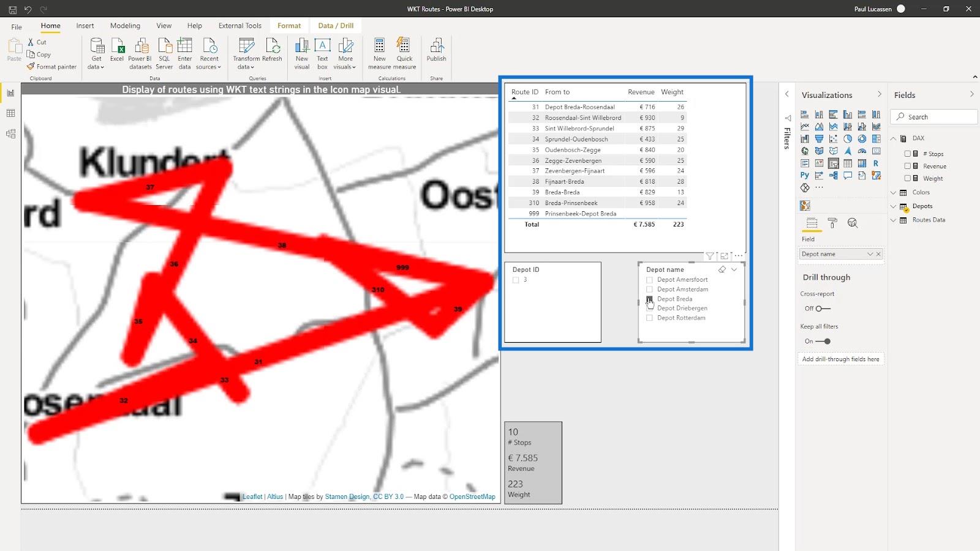Choose the line chart visual
980x551 pixels.
[x=805, y=127]
